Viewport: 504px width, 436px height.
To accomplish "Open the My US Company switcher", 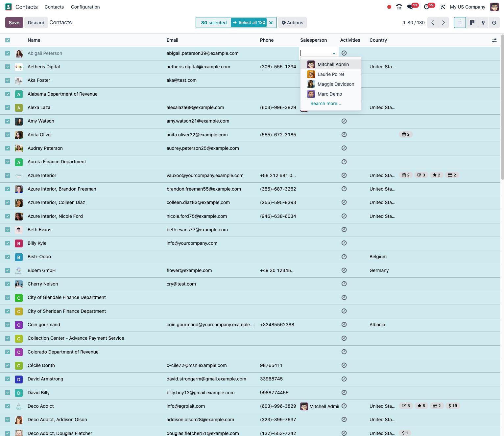I will [x=468, y=7].
